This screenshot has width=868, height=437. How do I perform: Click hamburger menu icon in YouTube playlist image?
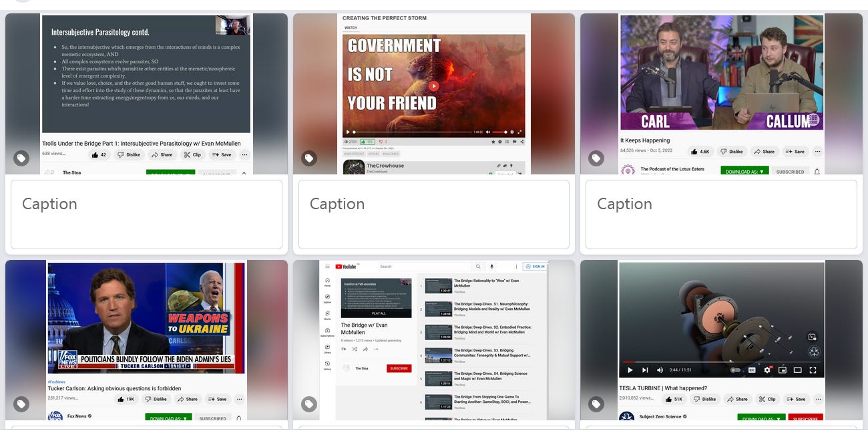click(x=327, y=267)
